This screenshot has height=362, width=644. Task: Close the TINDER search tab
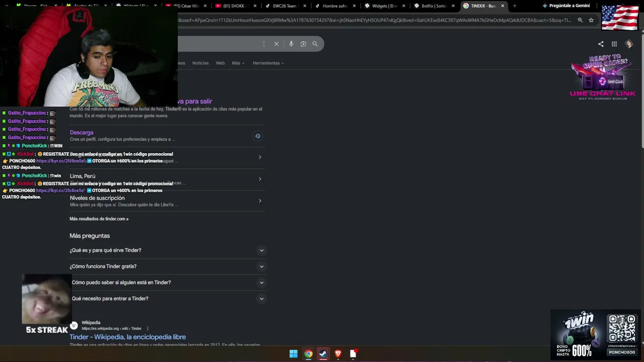click(503, 6)
